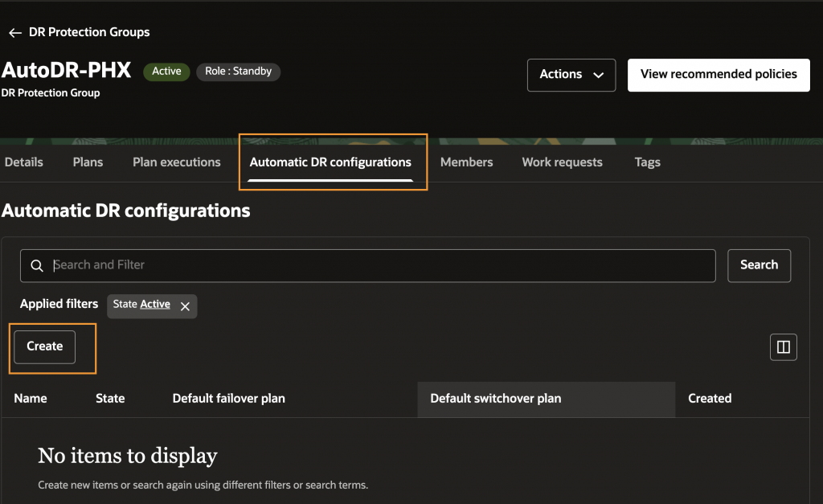This screenshot has height=504, width=823.
Task: Open the column layout settings icon
Action: (x=783, y=347)
